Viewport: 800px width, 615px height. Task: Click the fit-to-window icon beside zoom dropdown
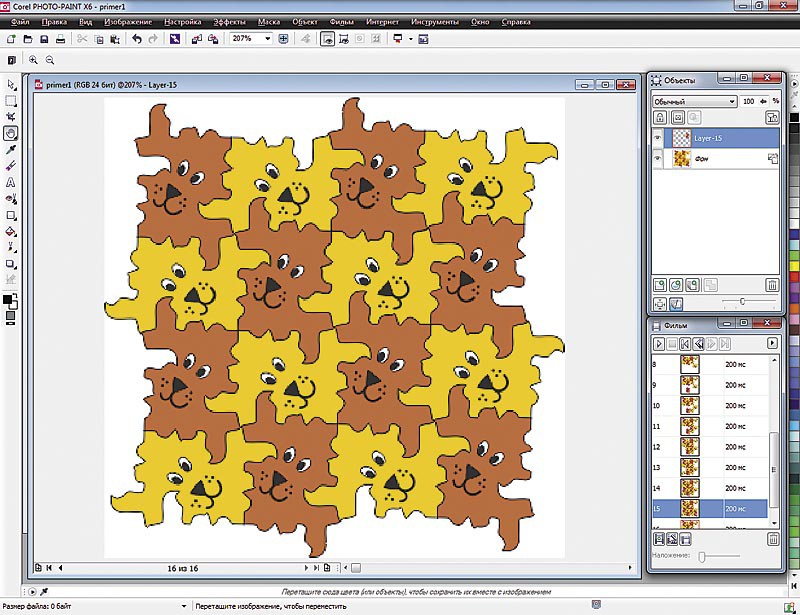point(283,39)
